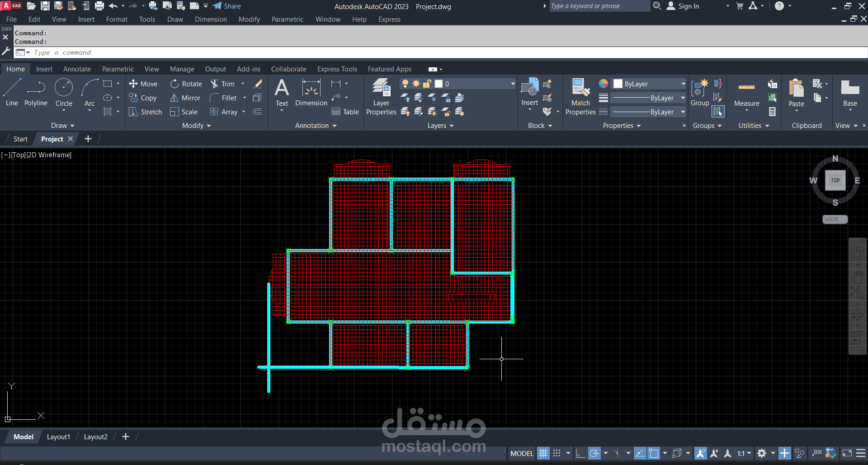Choose the Rotate command
Viewport: 868px width, 465px height.
186,84
